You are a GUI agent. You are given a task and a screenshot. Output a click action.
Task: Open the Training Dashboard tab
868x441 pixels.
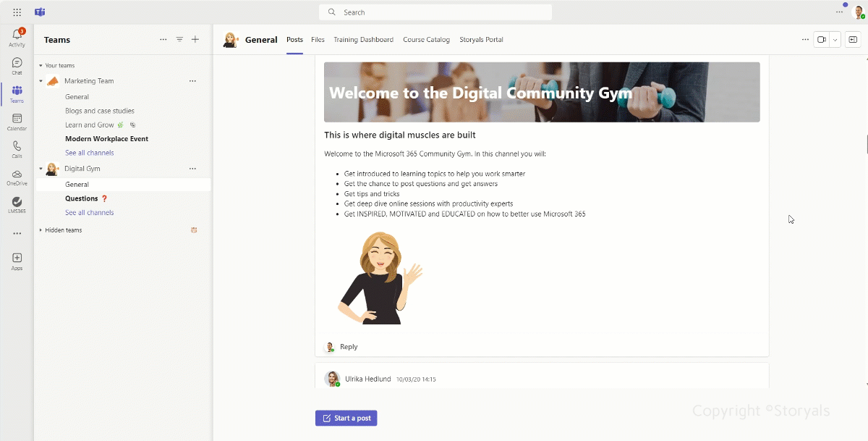[x=363, y=40]
